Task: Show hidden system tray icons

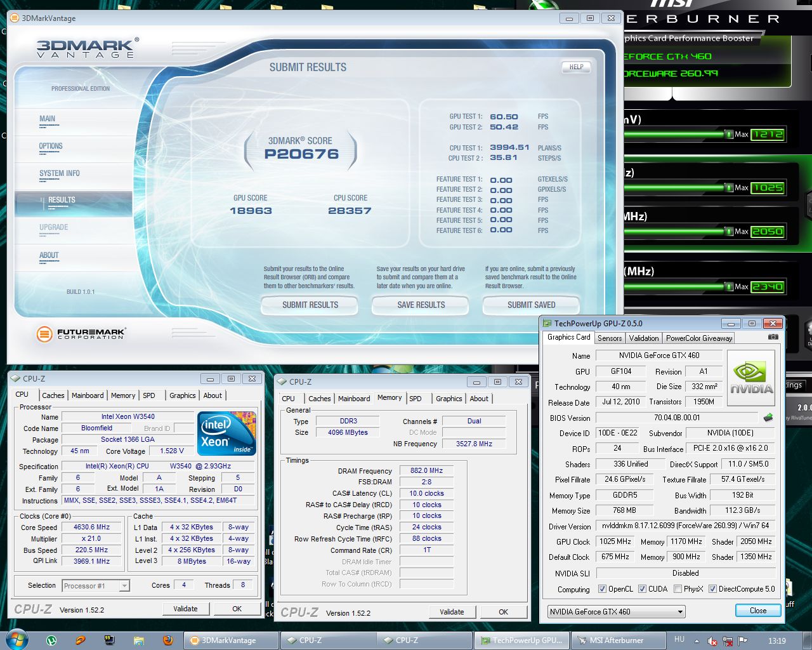Action: click(x=697, y=641)
